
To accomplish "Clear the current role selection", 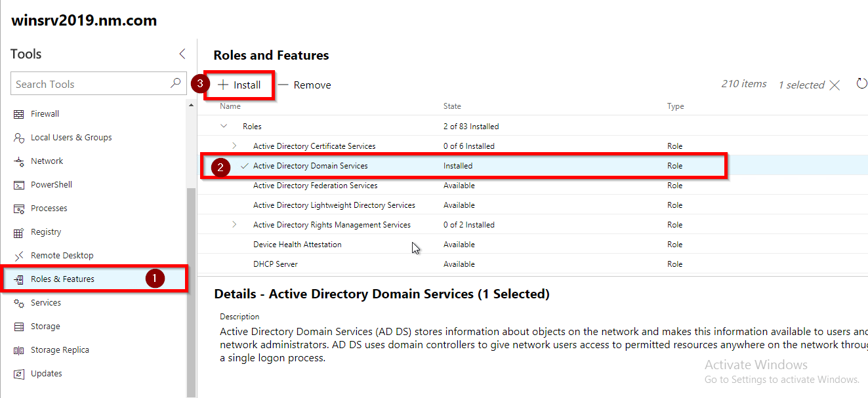I will pos(834,84).
